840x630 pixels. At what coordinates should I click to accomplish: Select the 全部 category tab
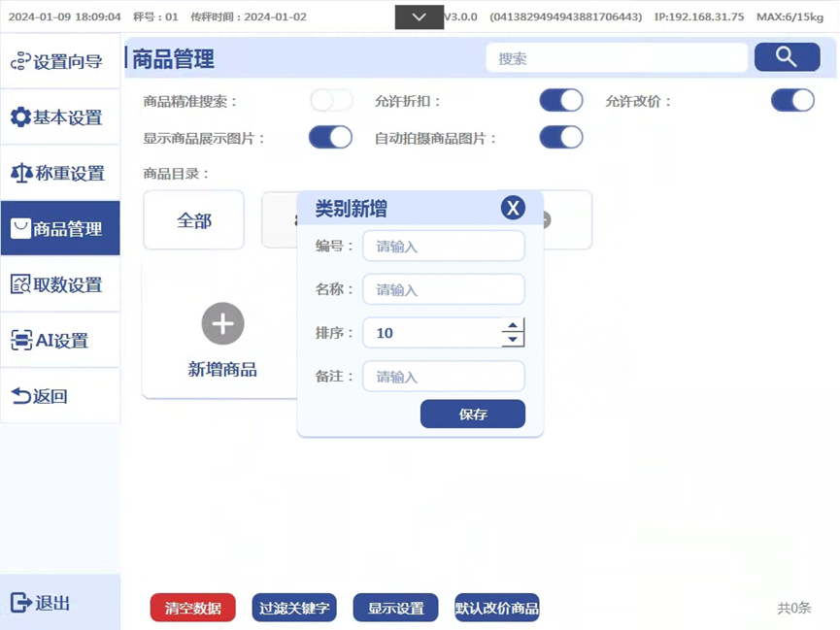click(x=194, y=220)
